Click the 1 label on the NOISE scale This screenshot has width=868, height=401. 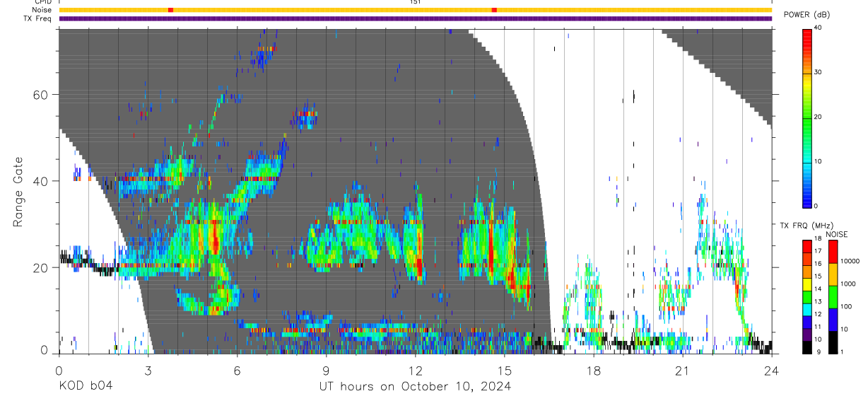click(843, 351)
